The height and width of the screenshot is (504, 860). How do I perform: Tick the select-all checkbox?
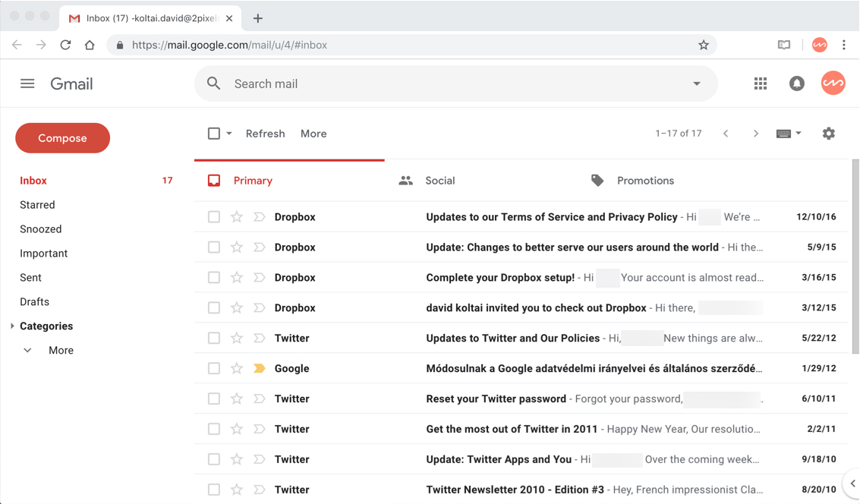[214, 134]
